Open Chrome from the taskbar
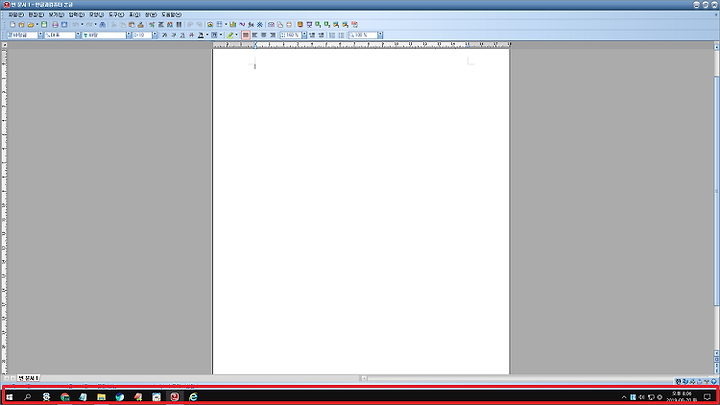The width and height of the screenshot is (720, 405). click(x=65, y=397)
